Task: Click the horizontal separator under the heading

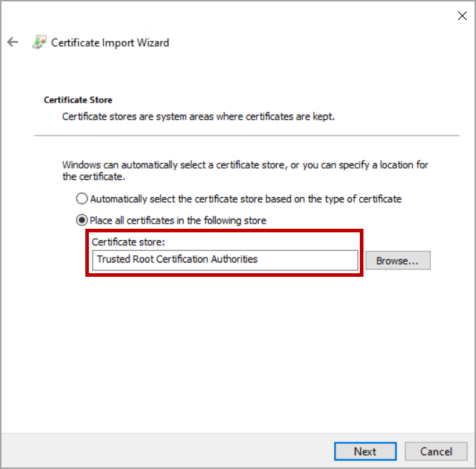Action: pyautogui.click(x=247, y=136)
